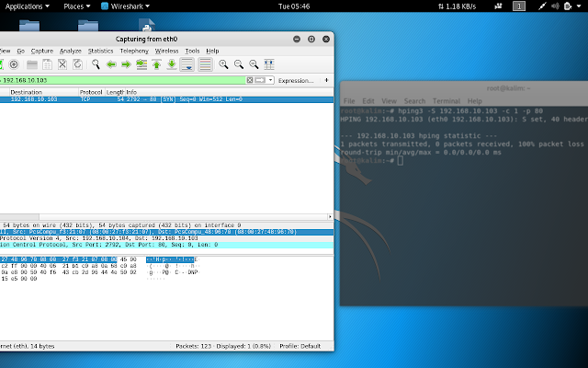This screenshot has width=588, height=368.
Task: Apply the display filter arrow button
Action: click(260, 80)
